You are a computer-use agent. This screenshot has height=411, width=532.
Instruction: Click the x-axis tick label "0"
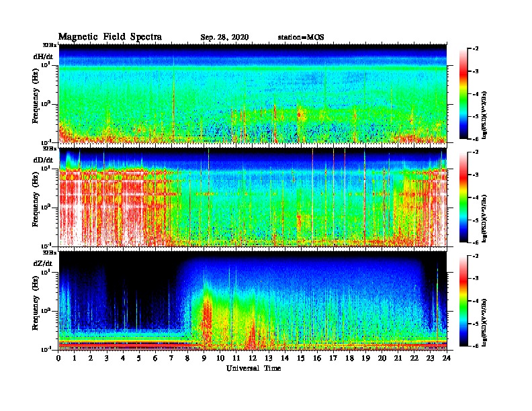click(58, 359)
